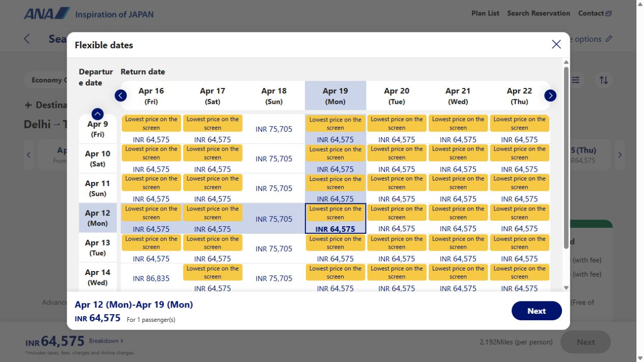
Task: Select Apr 11 (Sun) departure row header
Action: coord(98,188)
